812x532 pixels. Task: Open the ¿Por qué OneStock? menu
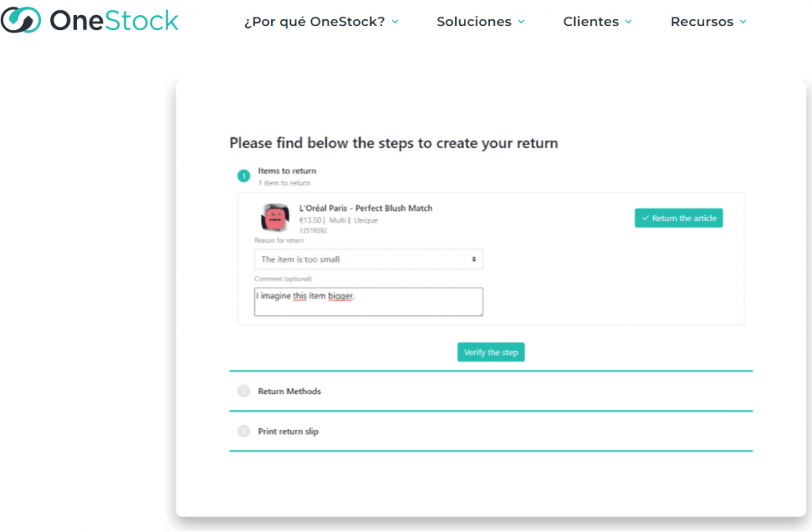(x=314, y=21)
